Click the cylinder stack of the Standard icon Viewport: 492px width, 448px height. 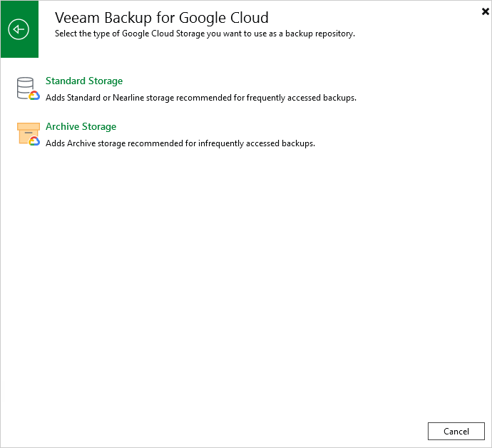(25, 88)
